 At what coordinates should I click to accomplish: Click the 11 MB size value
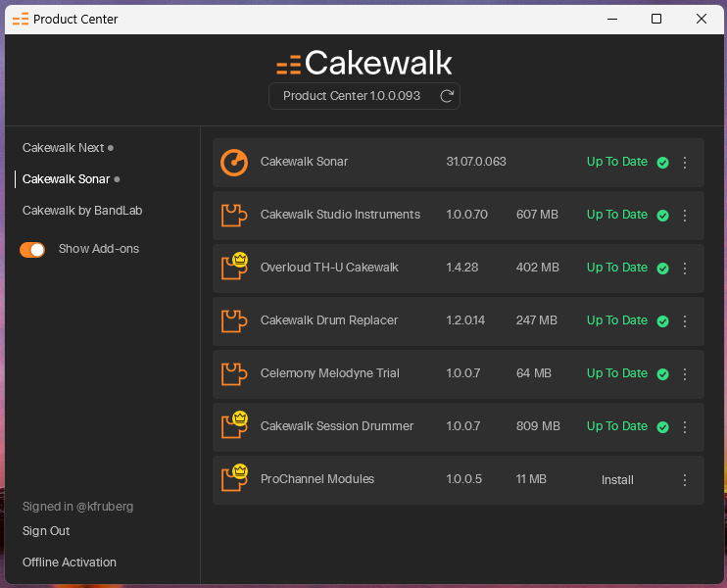click(x=531, y=478)
